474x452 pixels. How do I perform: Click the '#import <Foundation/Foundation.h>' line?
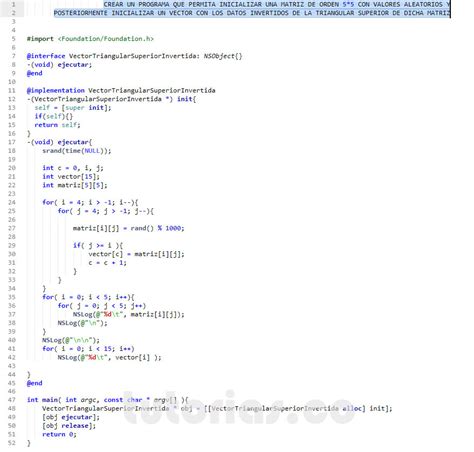coord(90,39)
